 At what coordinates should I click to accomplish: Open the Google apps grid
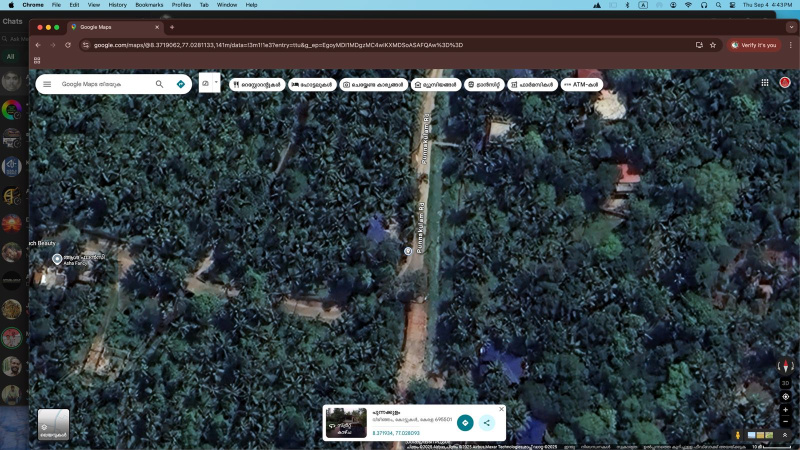click(765, 83)
